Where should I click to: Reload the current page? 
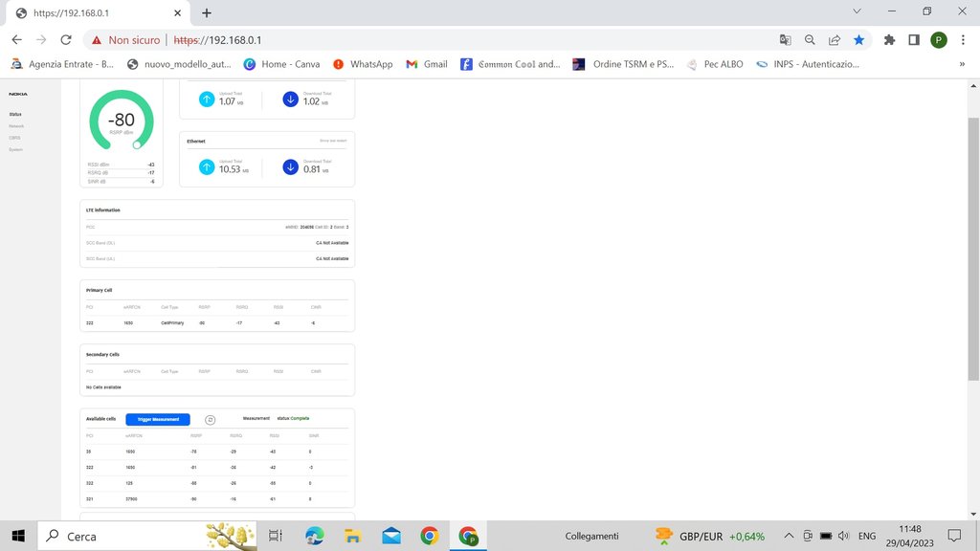point(66,40)
